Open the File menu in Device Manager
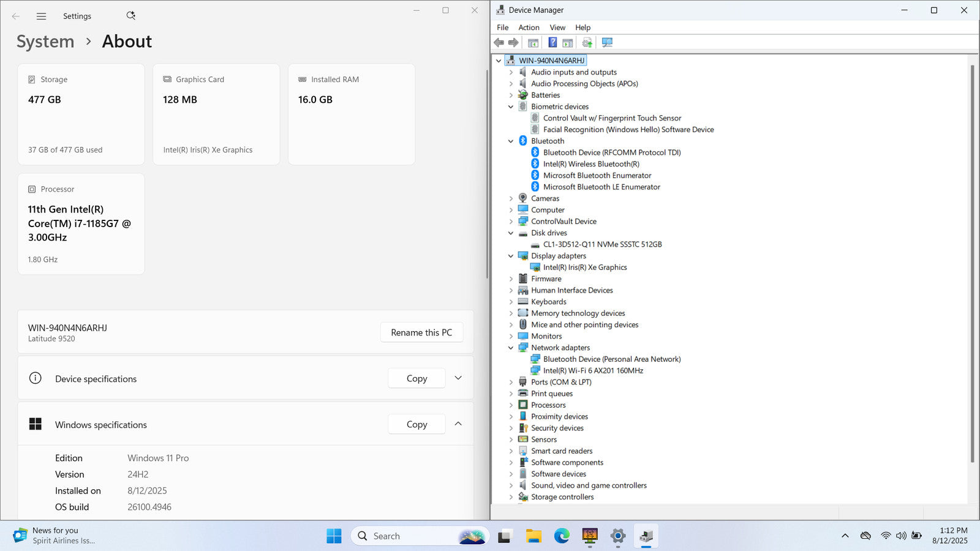 pyautogui.click(x=503, y=28)
